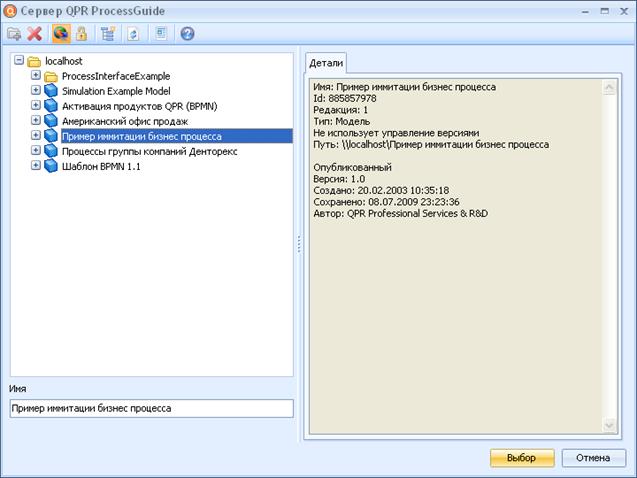Click the Автор: QPR Professional Services line
The height and width of the screenshot is (478, 637).
point(401,214)
